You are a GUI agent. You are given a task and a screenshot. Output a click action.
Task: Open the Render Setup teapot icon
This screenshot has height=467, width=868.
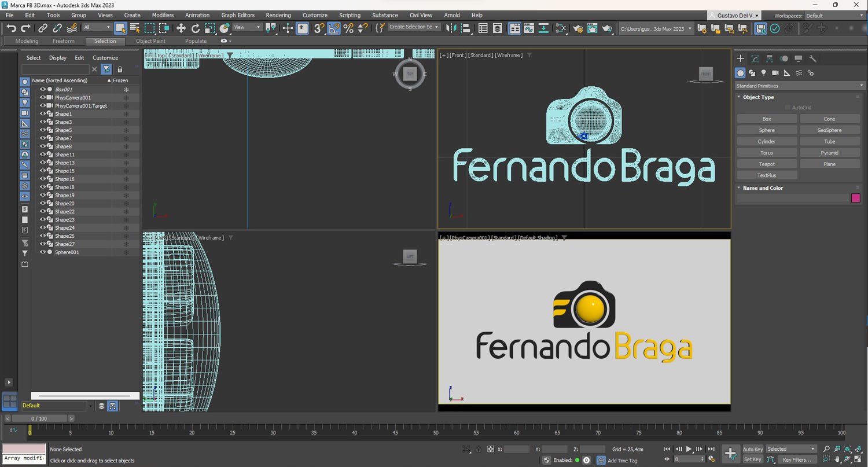578,28
